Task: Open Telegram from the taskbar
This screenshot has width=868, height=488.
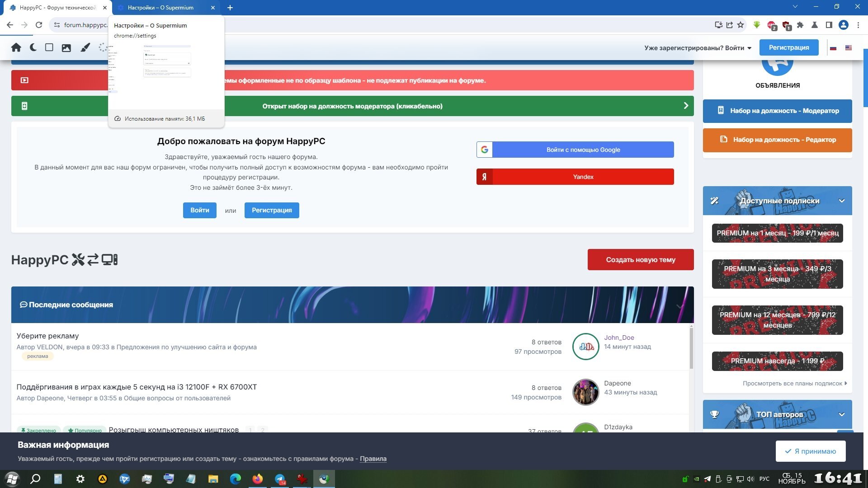Action: (x=280, y=479)
